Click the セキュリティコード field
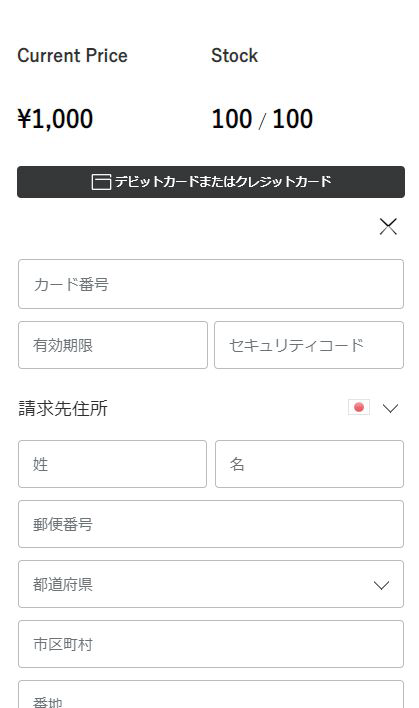 (x=309, y=345)
